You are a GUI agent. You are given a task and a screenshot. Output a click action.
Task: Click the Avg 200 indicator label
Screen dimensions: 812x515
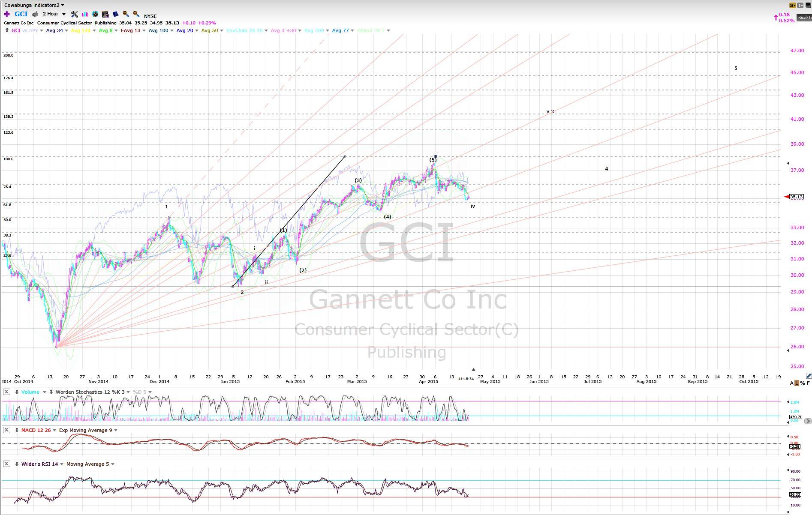click(x=314, y=30)
